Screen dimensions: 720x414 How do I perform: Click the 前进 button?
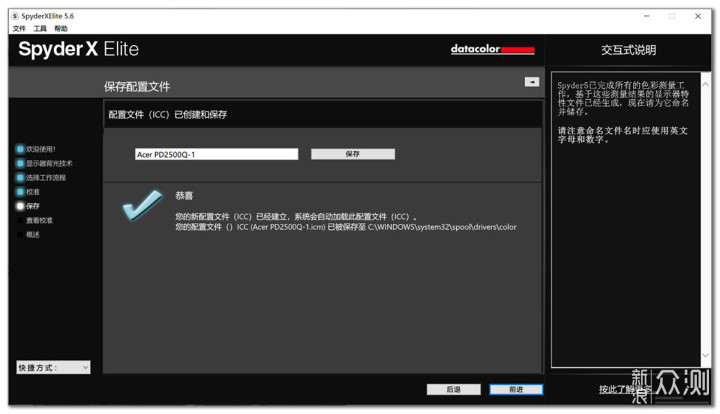pyautogui.click(x=516, y=389)
